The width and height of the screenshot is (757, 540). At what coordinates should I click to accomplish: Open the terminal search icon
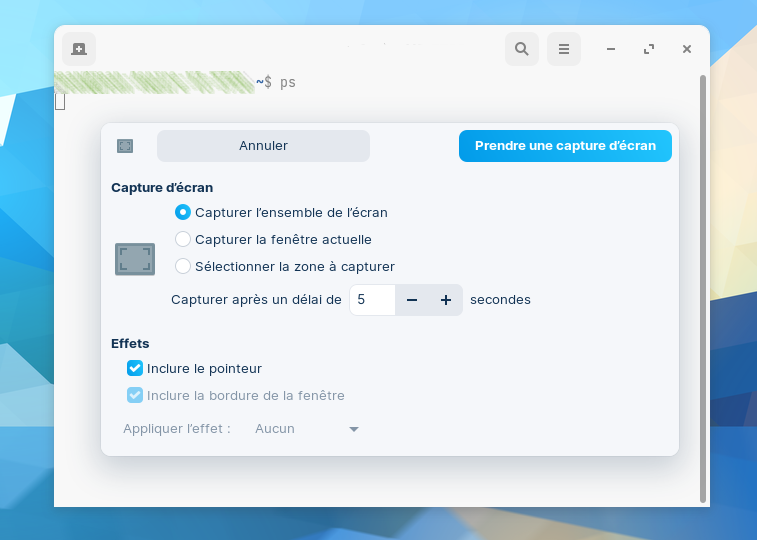[521, 48]
